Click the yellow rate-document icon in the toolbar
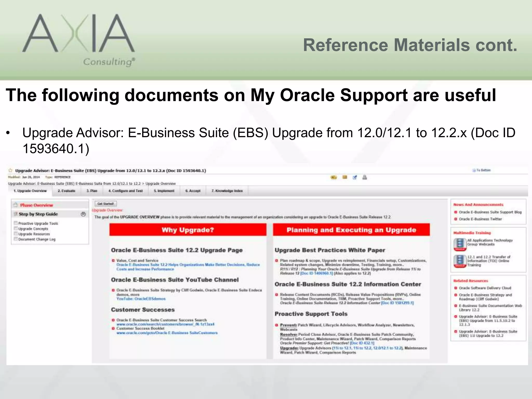532x399 pixels. pyautogui.click(x=334, y=177)
